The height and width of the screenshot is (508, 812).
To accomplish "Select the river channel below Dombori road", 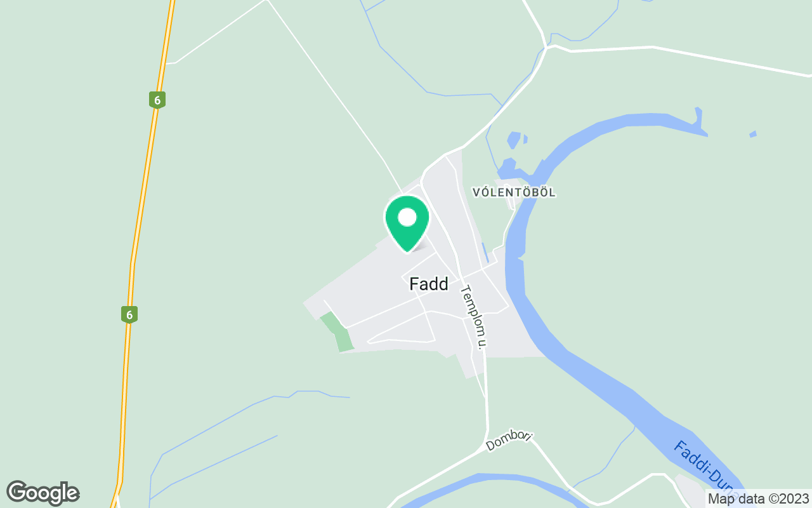I will pos(495,486).
